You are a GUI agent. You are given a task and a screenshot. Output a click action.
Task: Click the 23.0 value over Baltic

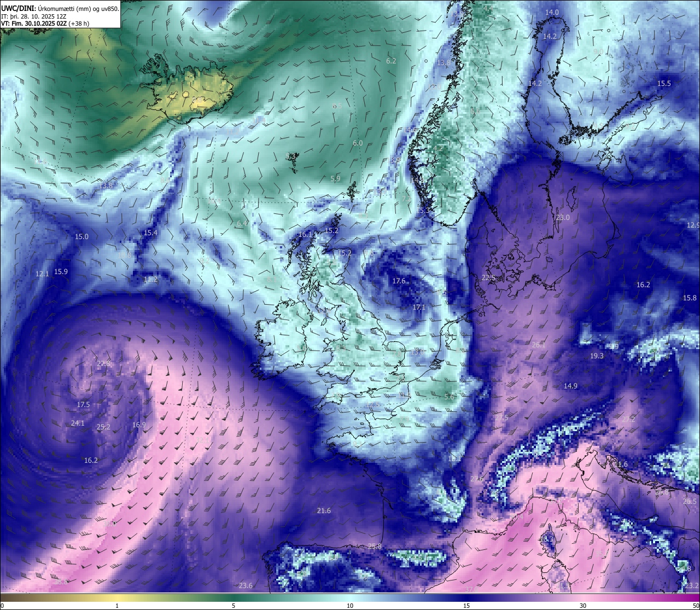tap(563, 217)
